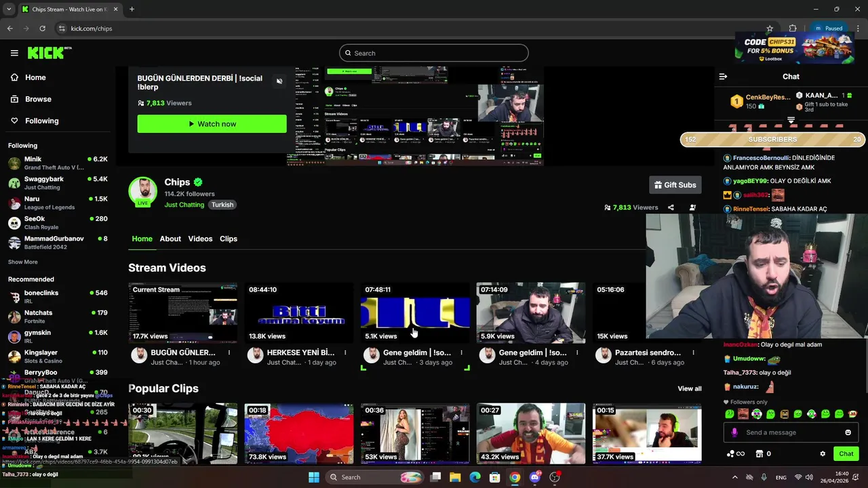Expand the chat leaderboard arrow
This screenshot has height=488, width=868.
click(791, 121)
